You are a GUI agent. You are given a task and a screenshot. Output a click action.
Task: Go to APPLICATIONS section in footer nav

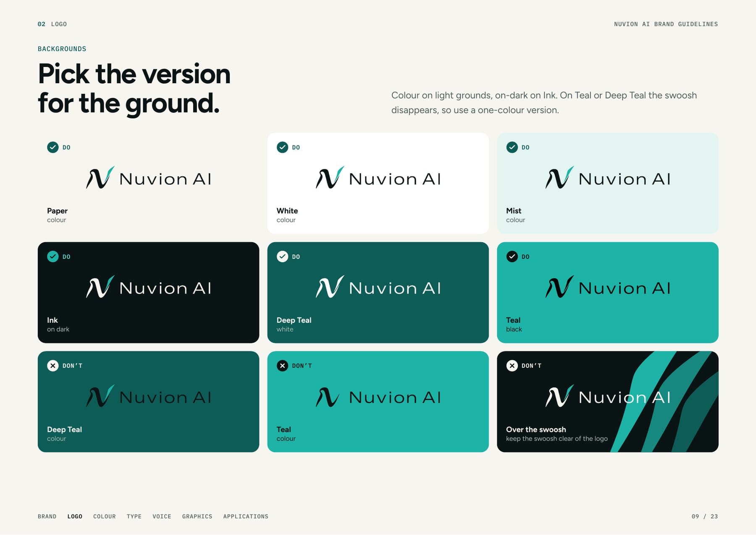pyautogui.click(x=246, y=517)
